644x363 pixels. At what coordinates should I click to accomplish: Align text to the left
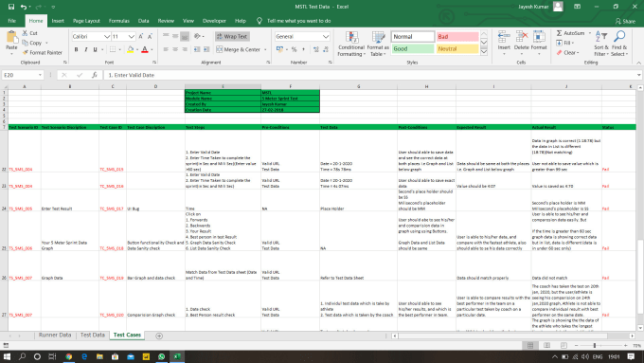click(166, 49)
